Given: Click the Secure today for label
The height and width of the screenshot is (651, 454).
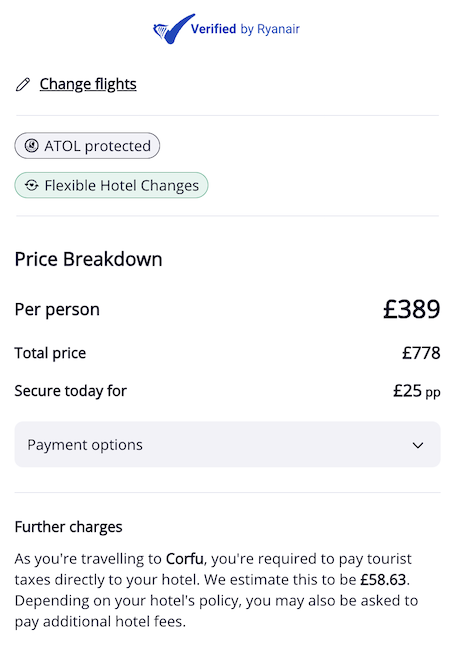Looking at the screenshot, I should tap(71, 391).
